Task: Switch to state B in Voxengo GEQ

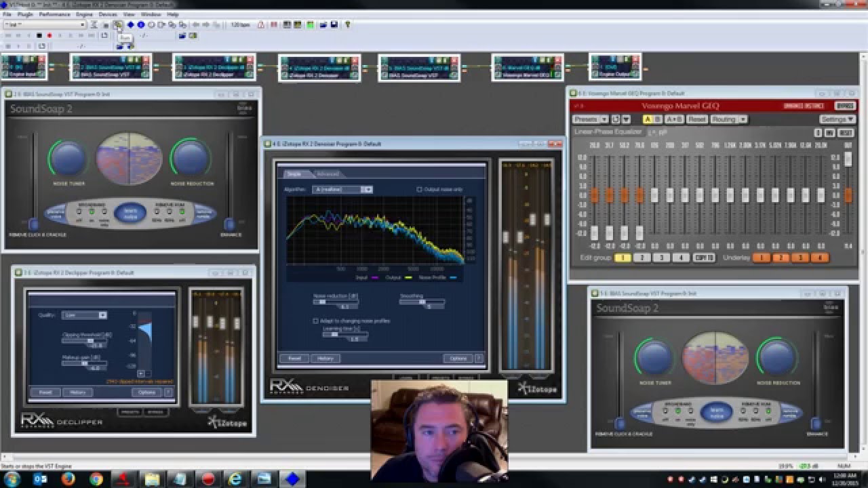Action: (658, 119)
